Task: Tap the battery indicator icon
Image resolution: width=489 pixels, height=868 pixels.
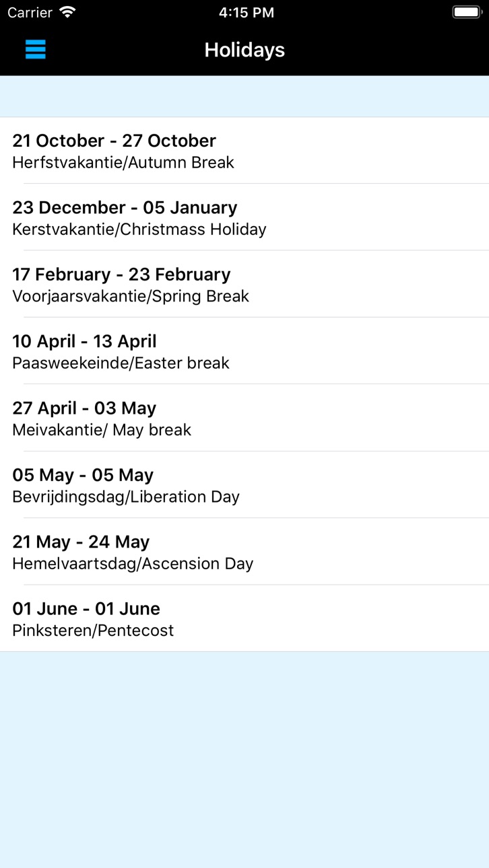Action: point(466,12)
